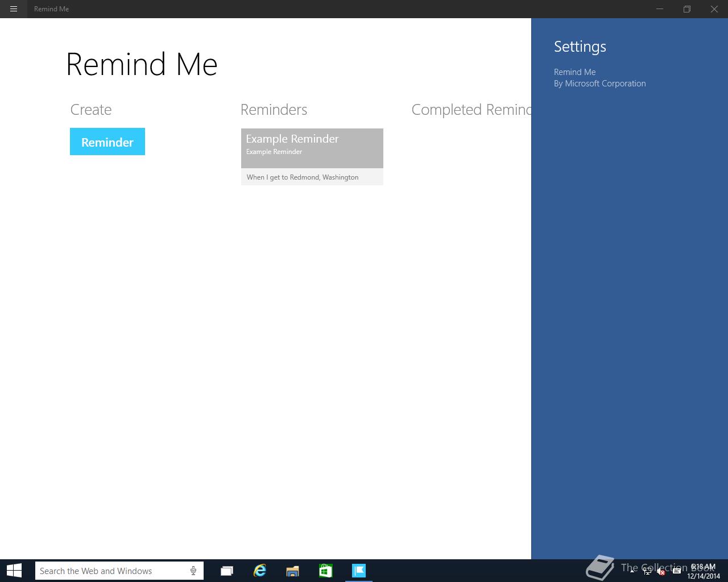
Task: Click the Reminders section heading
Action: pyautogui.click(x=274, y=110)
